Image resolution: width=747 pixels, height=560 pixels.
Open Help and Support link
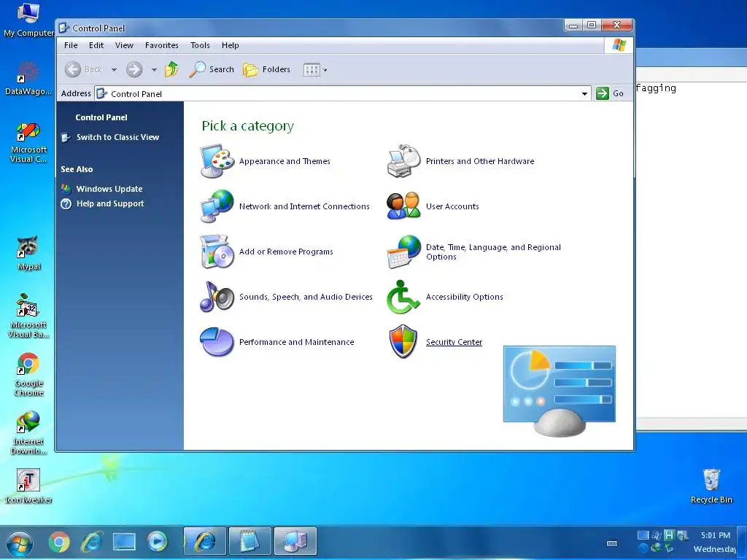pyautogui.click(x=110, y=203)
